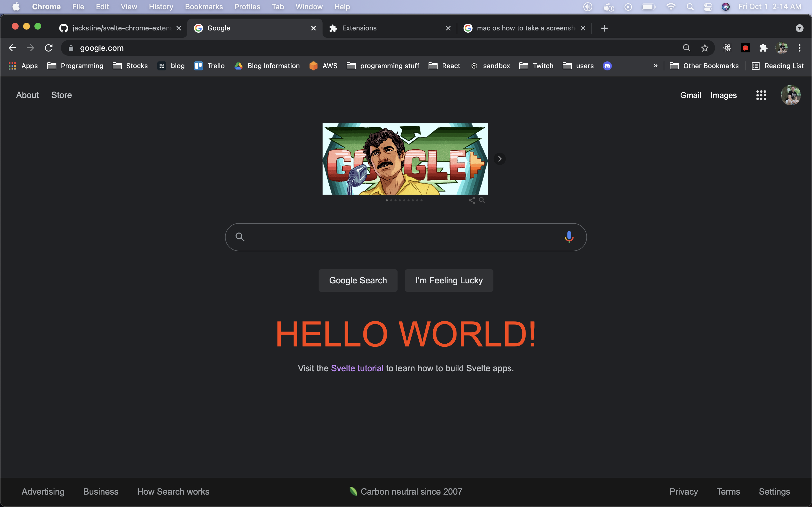Bookmark this page with the star icon
The width and height of the screenshot is (812, 507).
[705, 48]
